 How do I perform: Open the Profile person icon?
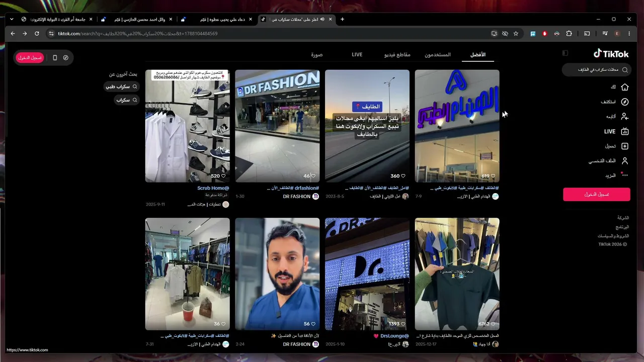[625, 161]
